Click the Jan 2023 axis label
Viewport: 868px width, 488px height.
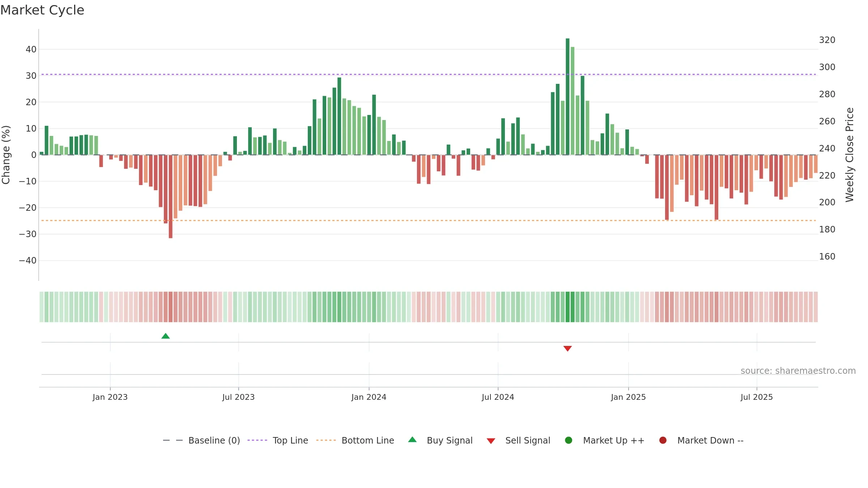pyautogui.click(x=110, y=397)
